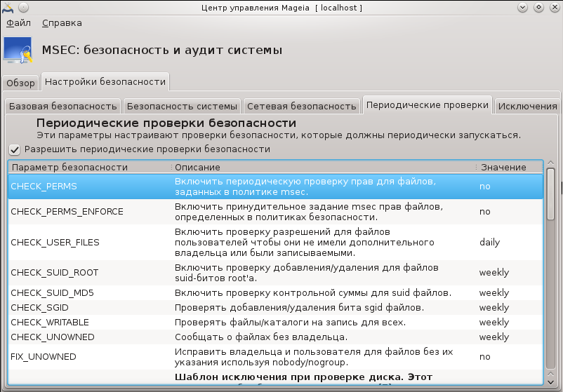
Task: Select the CHECK_SGID parameter
Action: pyautogui.click(x=39, y=308)
